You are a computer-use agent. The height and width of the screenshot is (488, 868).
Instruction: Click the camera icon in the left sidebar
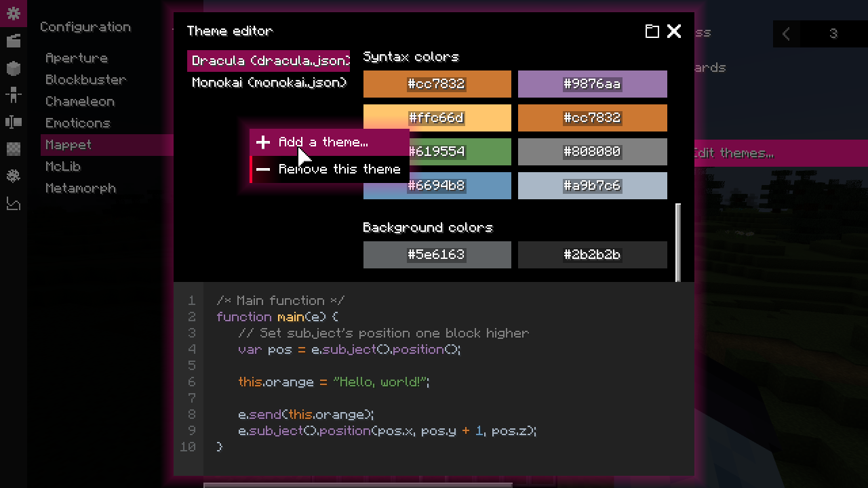14,122
